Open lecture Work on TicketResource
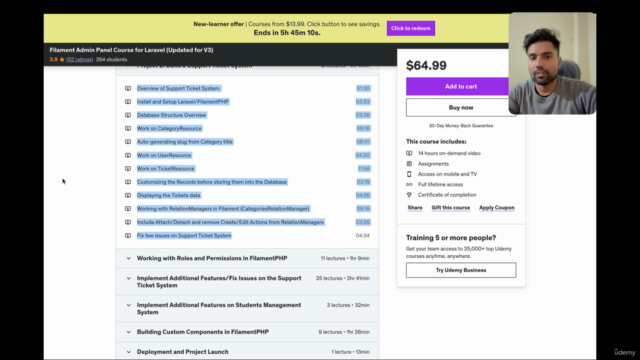The width and height of the screenshot is (640, 360). point(166,169)
